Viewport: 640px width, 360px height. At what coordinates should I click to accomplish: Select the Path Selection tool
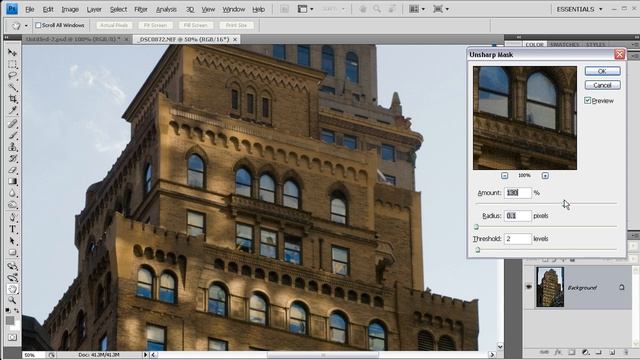12,241
